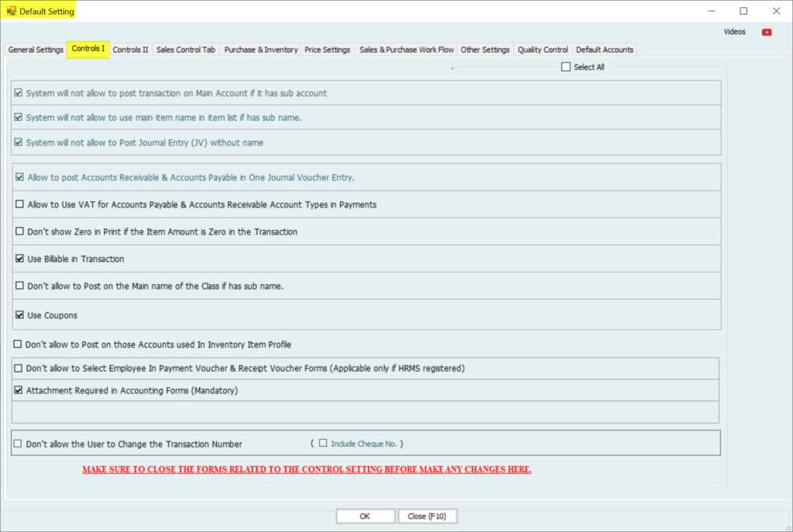Click the OK button

tap(366, 516)
